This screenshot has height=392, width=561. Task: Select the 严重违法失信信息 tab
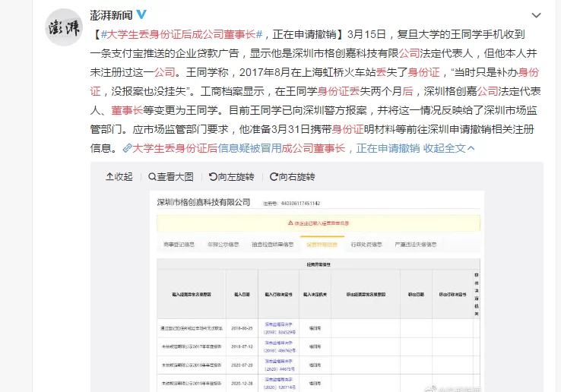pos(415,245)
